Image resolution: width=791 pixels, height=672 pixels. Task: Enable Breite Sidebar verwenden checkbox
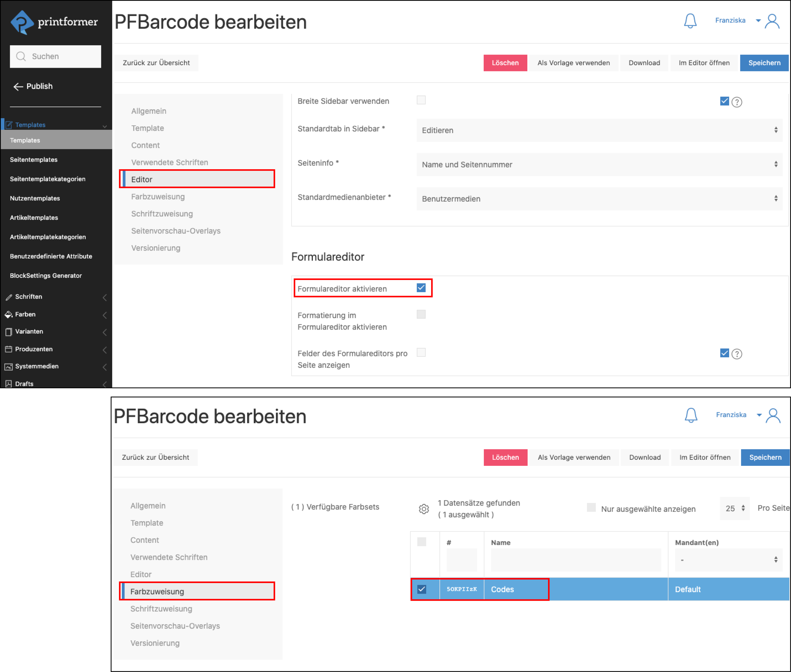(x=421, y=100)
